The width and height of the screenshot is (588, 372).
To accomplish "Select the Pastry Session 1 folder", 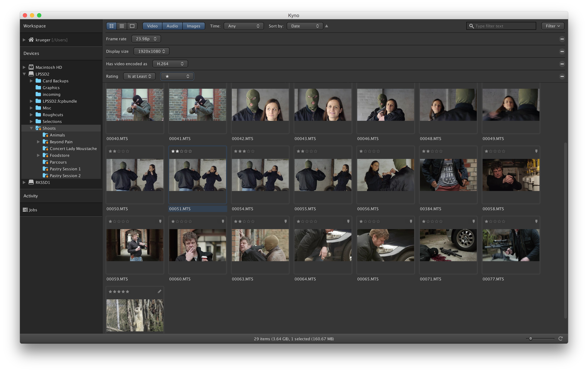I will (65, 169).
